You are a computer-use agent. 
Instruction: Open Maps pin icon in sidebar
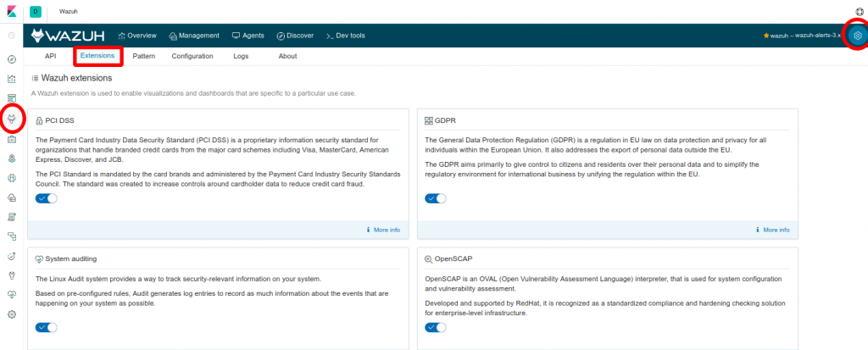pyautogui.click(x=12, y=159)
